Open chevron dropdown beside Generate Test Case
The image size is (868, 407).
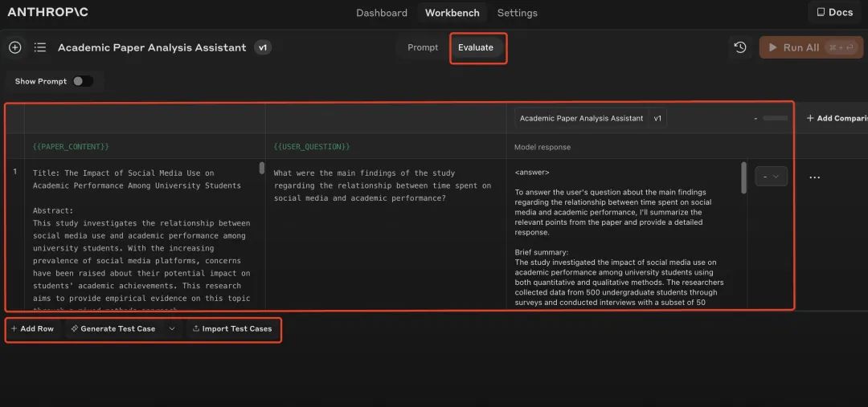click(x=171, y=329)
